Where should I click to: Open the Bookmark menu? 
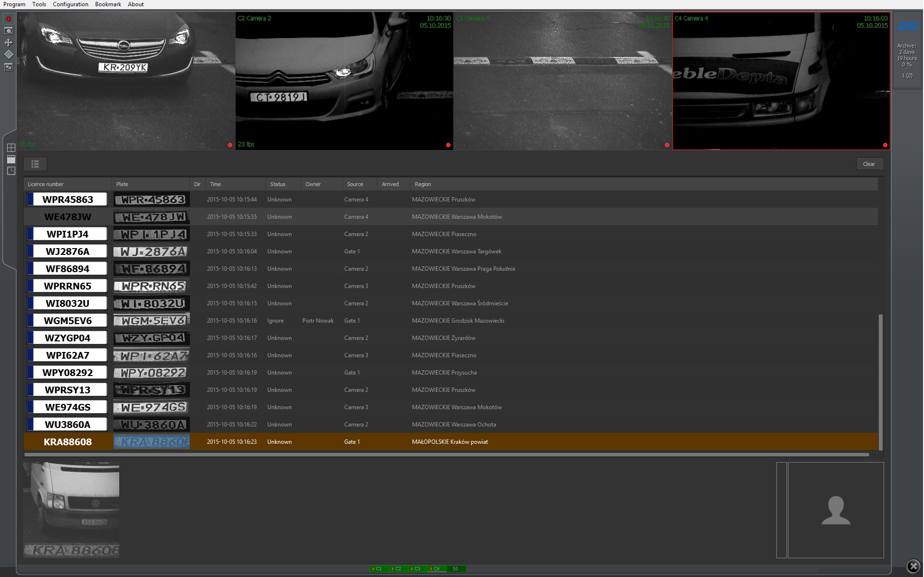coord(108,4)
